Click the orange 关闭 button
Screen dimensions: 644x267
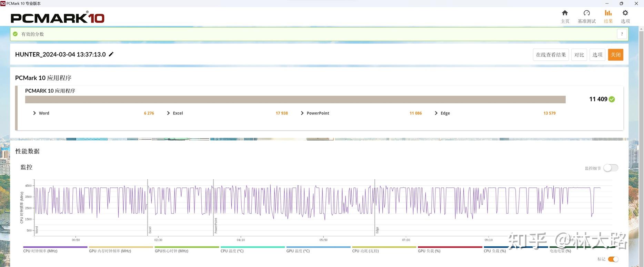pyautogui.click(x=616, y=55)
